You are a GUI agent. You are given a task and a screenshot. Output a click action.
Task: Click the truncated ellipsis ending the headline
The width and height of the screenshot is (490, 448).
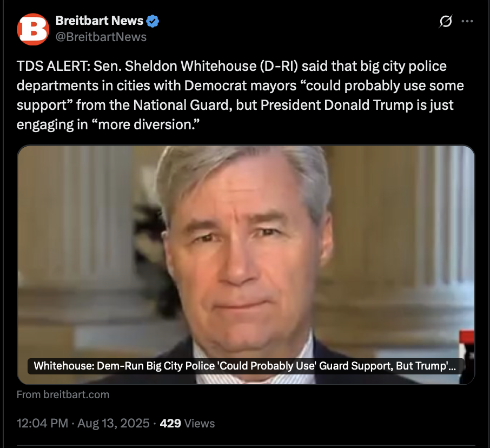tap(452, 366)
